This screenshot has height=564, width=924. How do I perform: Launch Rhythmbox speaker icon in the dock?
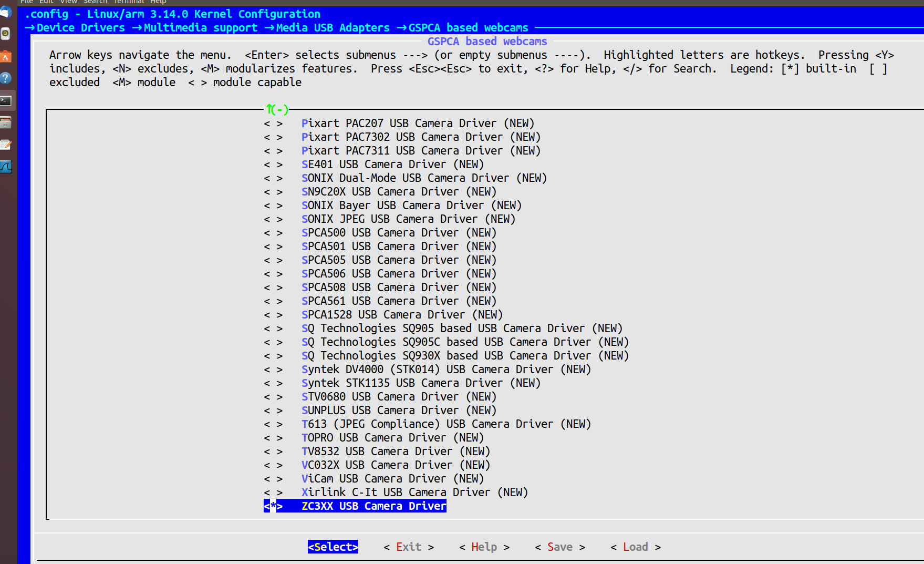[x=6, y=34]
